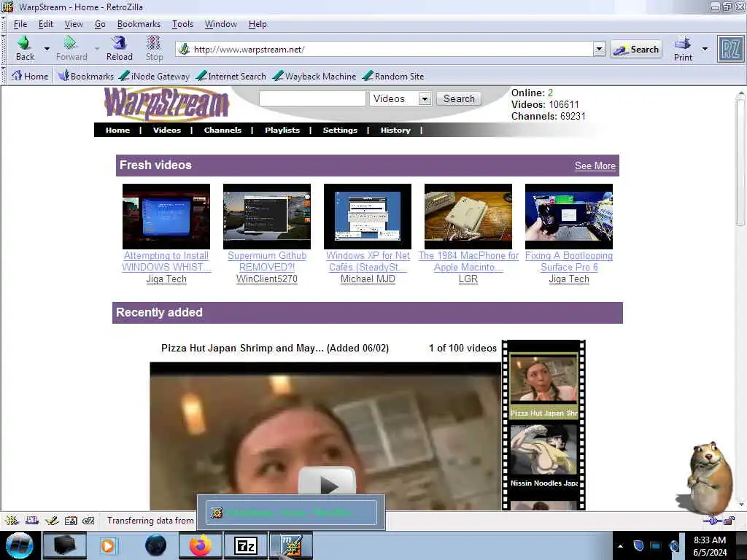Open iNode Gateway bookmark
Screen dimensions: 747x560
click(154, 76)
